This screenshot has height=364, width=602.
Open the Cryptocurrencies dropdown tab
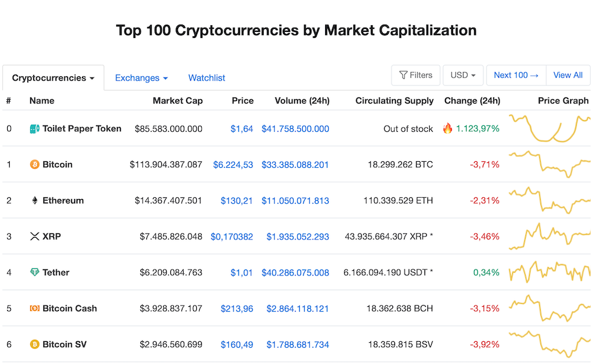(x=53, y=78)
